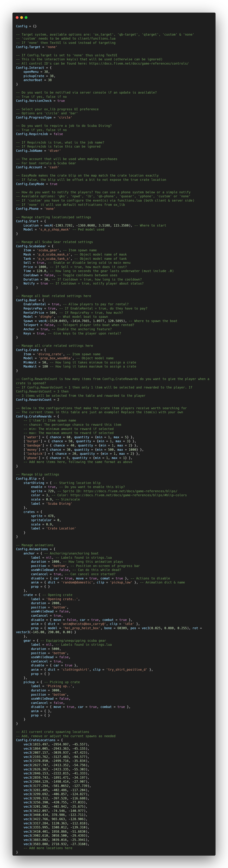Click the 'Keys = true' boat line

click(x=72, y=333)
